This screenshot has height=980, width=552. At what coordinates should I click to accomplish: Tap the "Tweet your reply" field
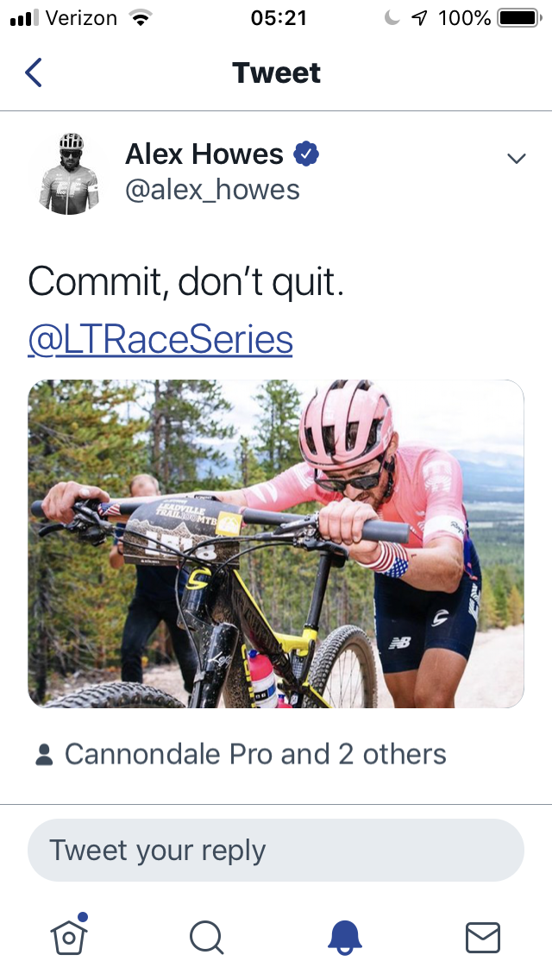tap(276, 850)
